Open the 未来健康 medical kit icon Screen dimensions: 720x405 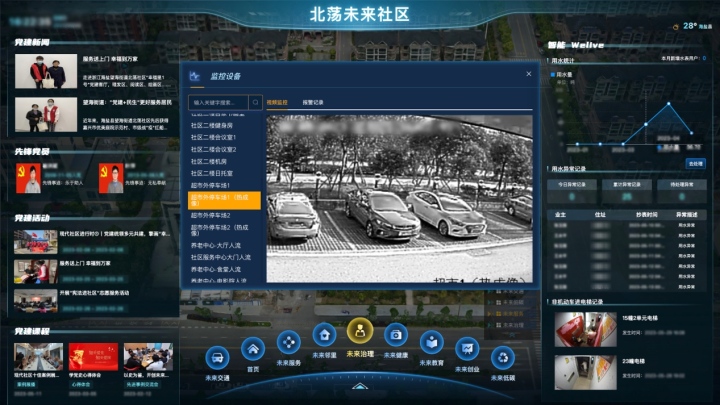pos(396,335)
